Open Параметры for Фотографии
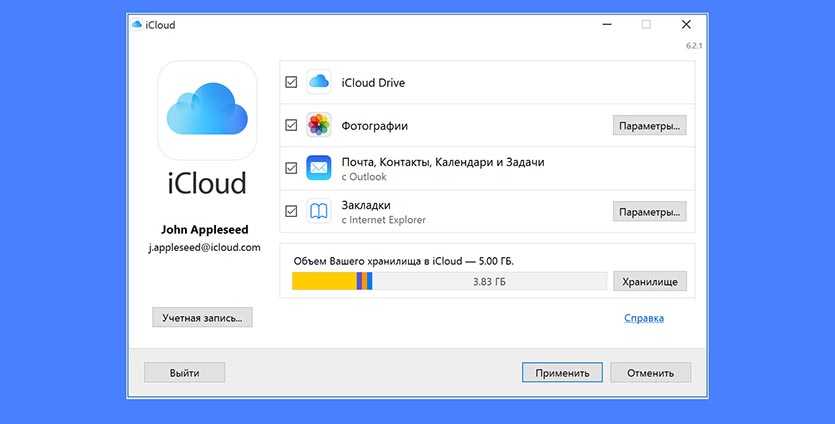Screen dimensions: 835x424 [649, 126]
